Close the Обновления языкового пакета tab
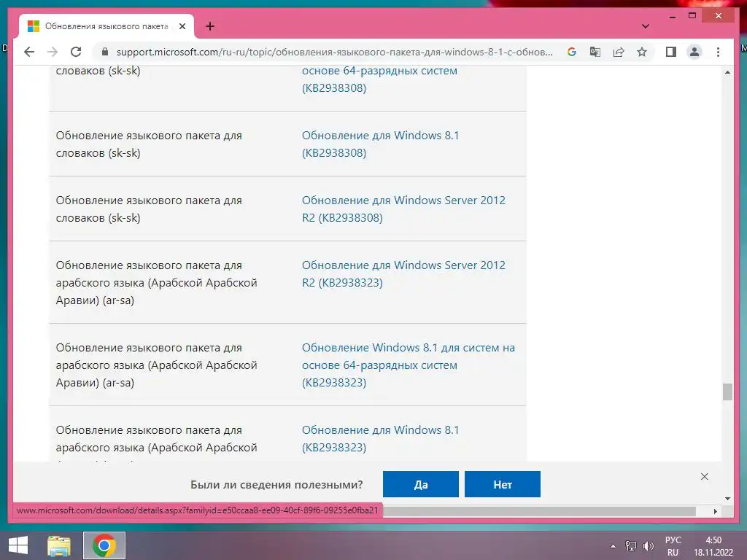Screen dimensions: 747x560 (182, 26)
